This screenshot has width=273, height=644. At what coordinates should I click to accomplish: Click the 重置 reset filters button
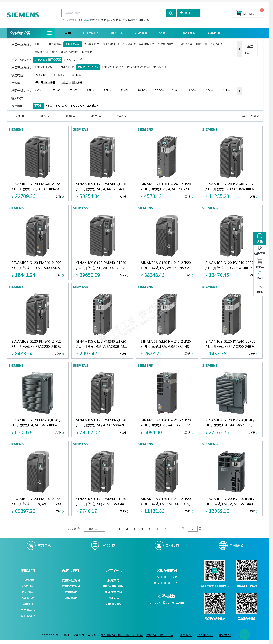point(250,46)
